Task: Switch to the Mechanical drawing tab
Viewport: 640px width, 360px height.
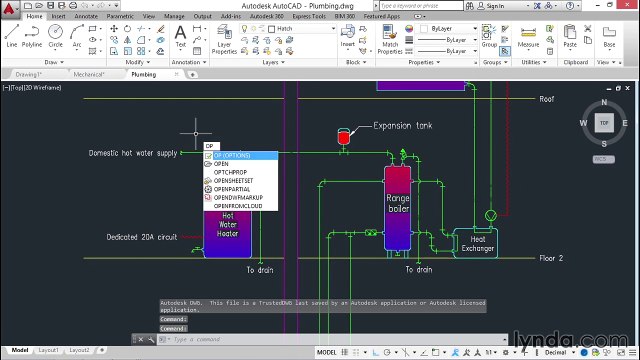Action: pyautogui.click(x=89, y=74)
